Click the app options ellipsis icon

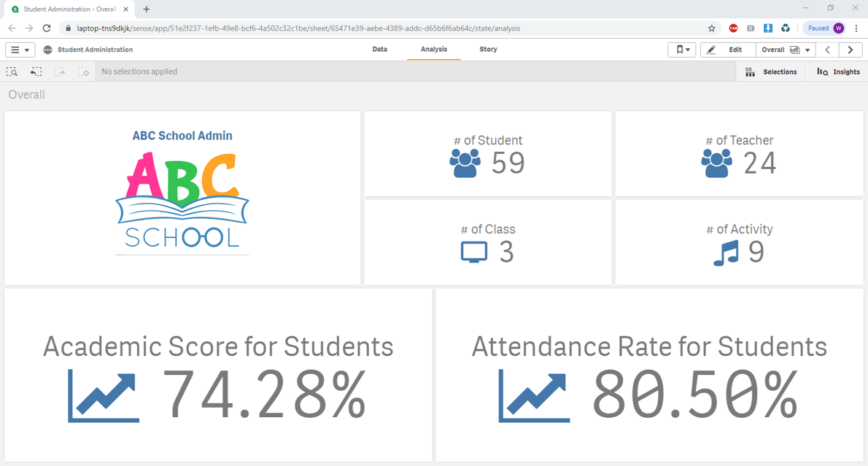click(x=48, y=50)
